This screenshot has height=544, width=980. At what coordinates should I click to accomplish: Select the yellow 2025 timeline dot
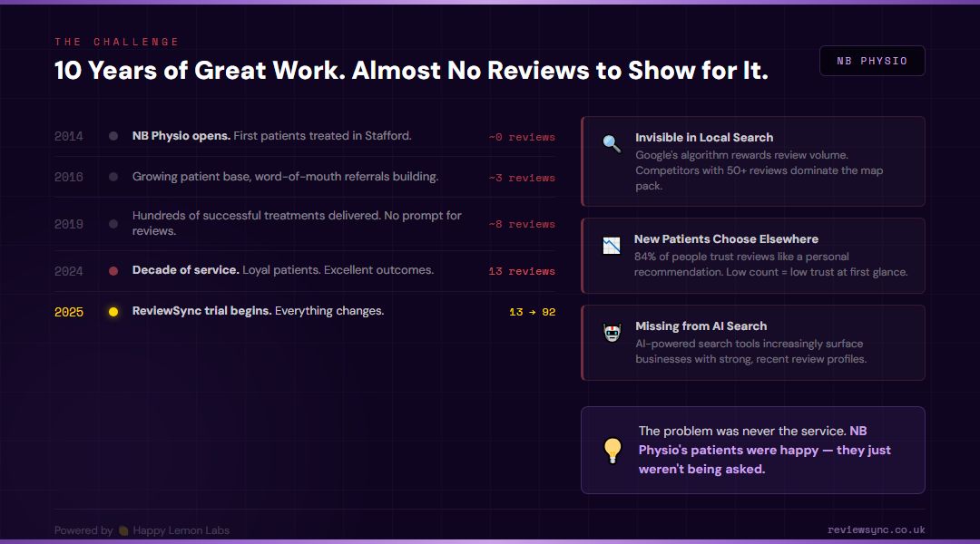tap(113, 312)
